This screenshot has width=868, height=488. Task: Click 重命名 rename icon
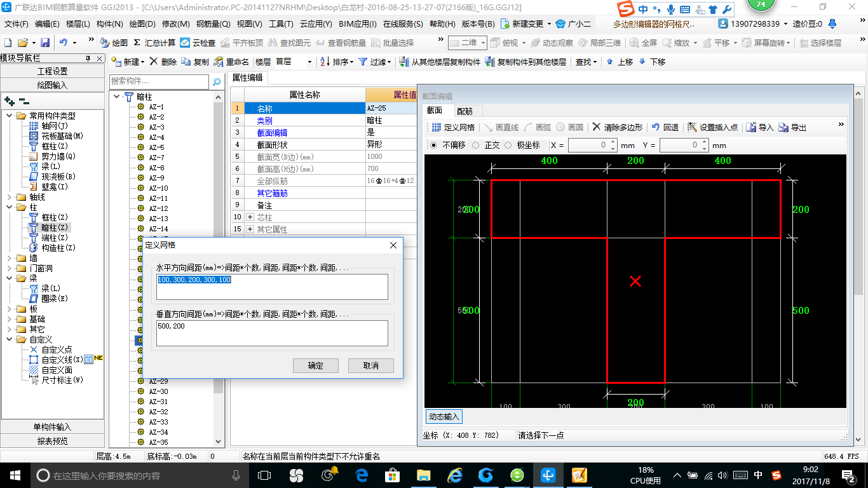click(x=232, y=62)
